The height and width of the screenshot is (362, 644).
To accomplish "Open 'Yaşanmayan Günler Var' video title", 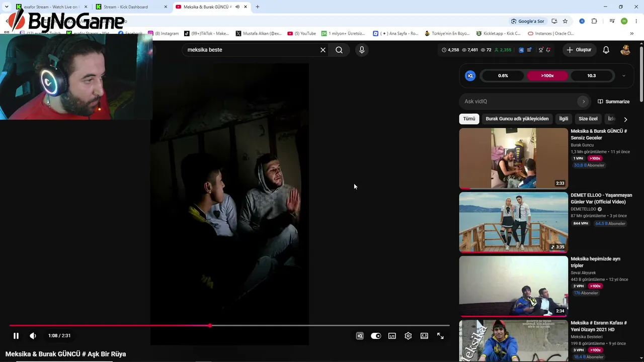I will 601,199.
